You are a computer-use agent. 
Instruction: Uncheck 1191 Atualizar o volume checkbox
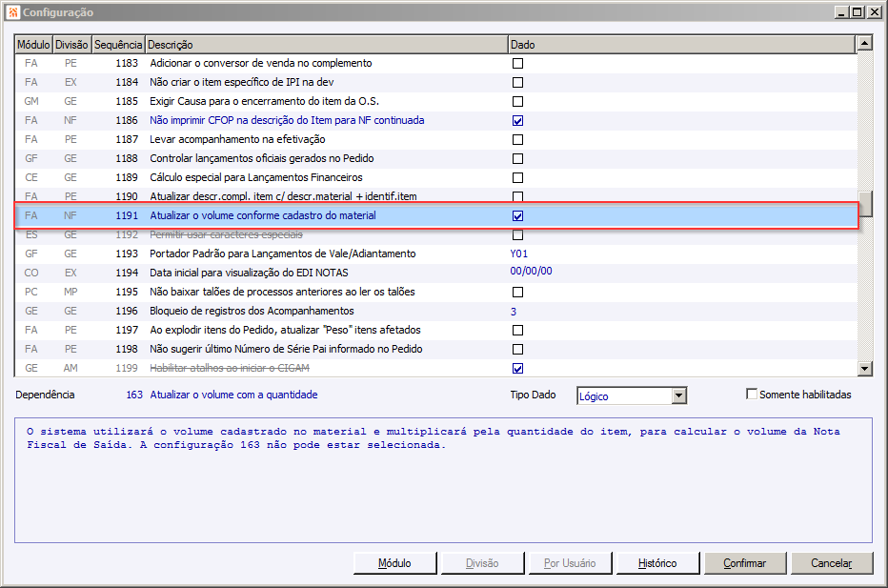point(517,215)
